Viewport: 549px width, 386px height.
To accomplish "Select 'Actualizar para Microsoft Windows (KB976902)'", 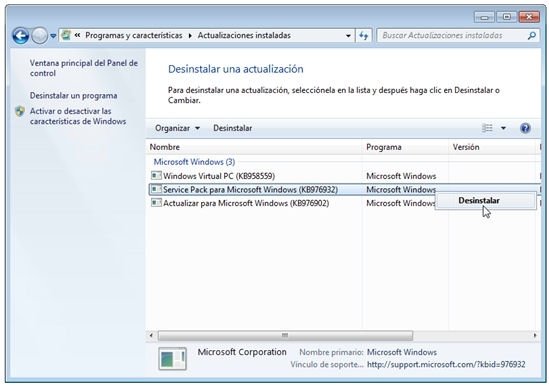I will point(246,203).
